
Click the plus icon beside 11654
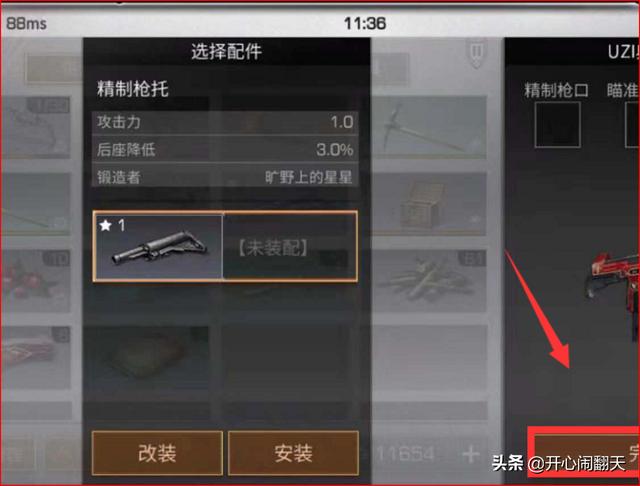coord(471,453)
